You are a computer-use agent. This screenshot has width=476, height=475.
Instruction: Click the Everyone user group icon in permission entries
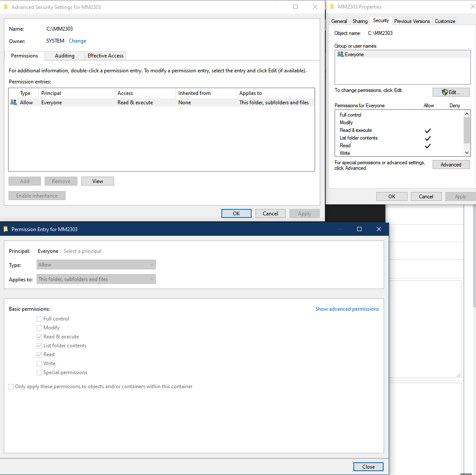[x=14, y=103]
